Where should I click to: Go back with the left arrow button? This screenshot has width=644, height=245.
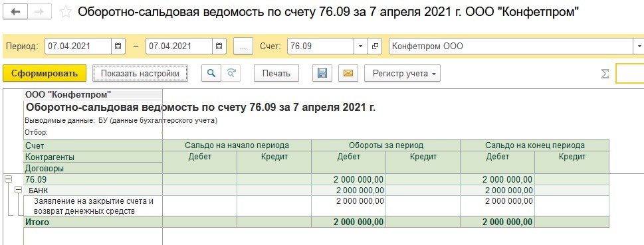click(16, 12)
